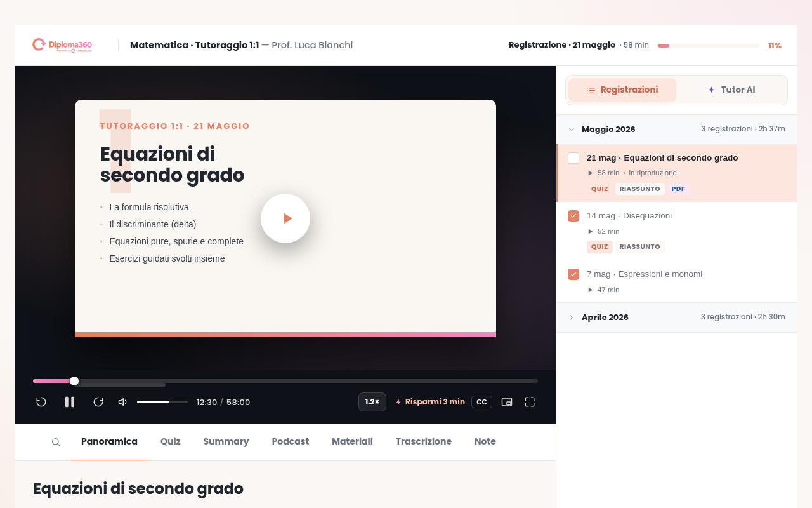Open the Summary tab

coord(226,441)
